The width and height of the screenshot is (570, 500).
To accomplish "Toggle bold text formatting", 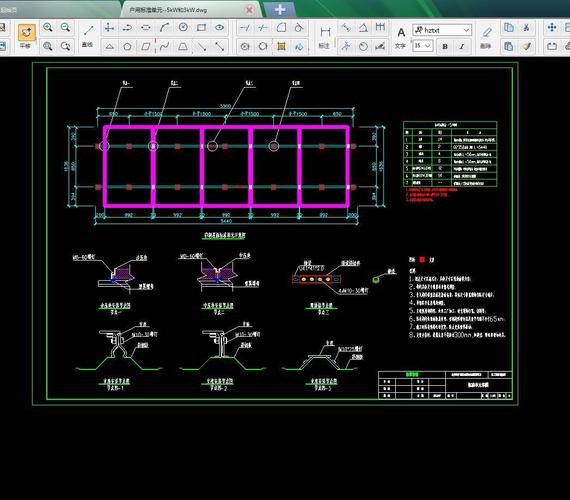I will [x=445, y=47].
